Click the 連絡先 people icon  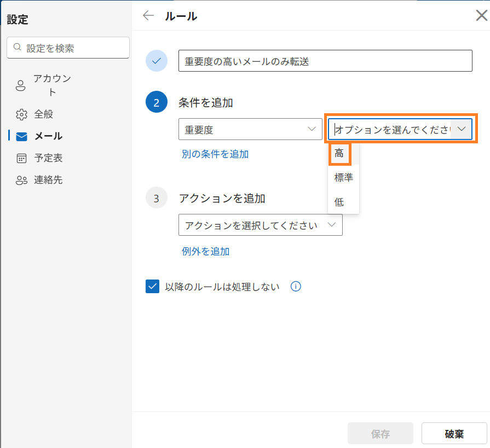coord(21,180)
